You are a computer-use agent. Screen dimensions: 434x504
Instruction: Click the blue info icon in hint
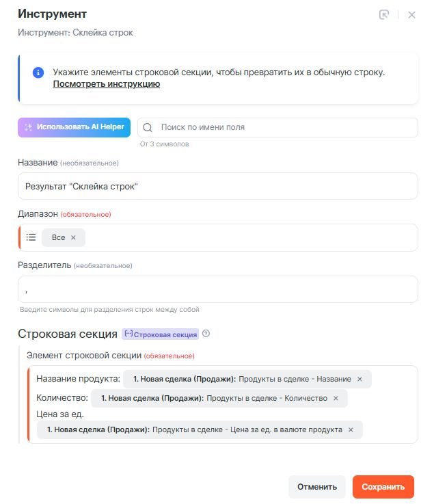pyautogui.click(x=38, y=72)
